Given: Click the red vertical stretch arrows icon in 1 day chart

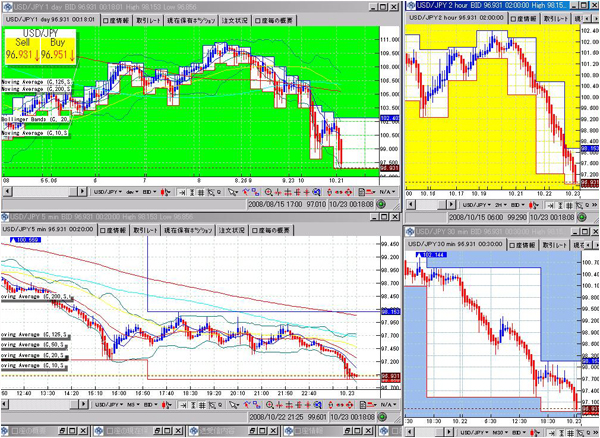Looking at the screenshot, I should [330, 192].
